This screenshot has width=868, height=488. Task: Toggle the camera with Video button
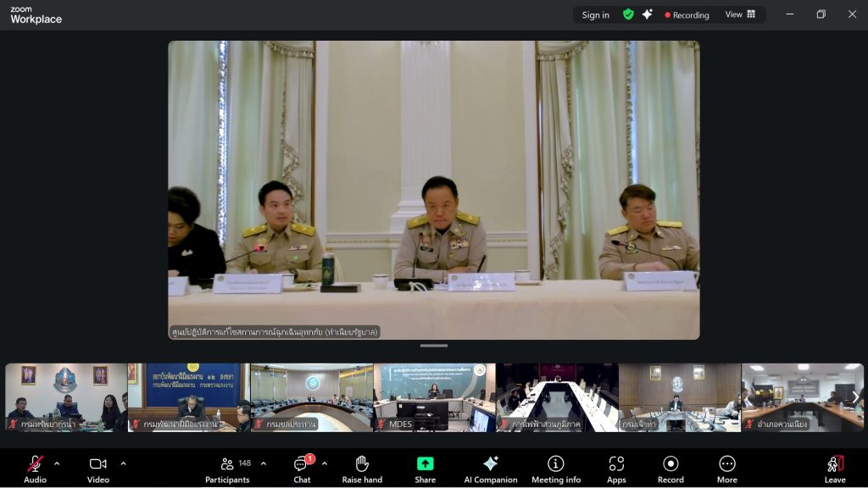[98, 469]
